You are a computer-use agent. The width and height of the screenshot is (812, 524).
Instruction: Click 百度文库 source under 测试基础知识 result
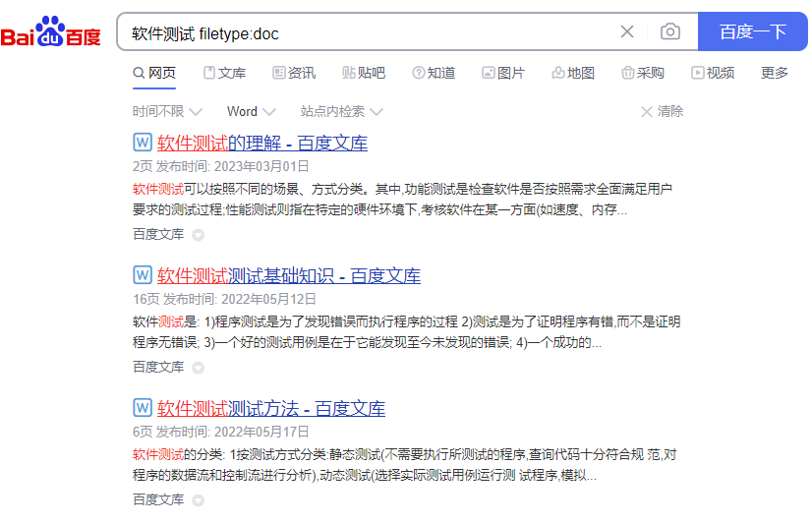click(x=158, y=367)
